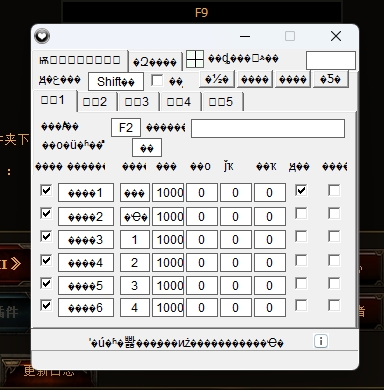Click the heart application icon in title bar
Image resolution: width=384 pixels, height=390 pixels.
point(42,36)
